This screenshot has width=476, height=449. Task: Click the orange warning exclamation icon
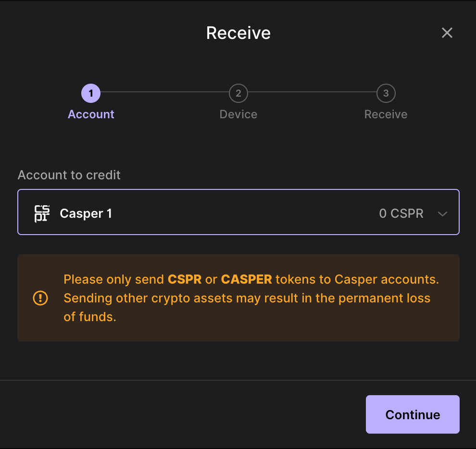pyautogui.click(x=40, y=298)
